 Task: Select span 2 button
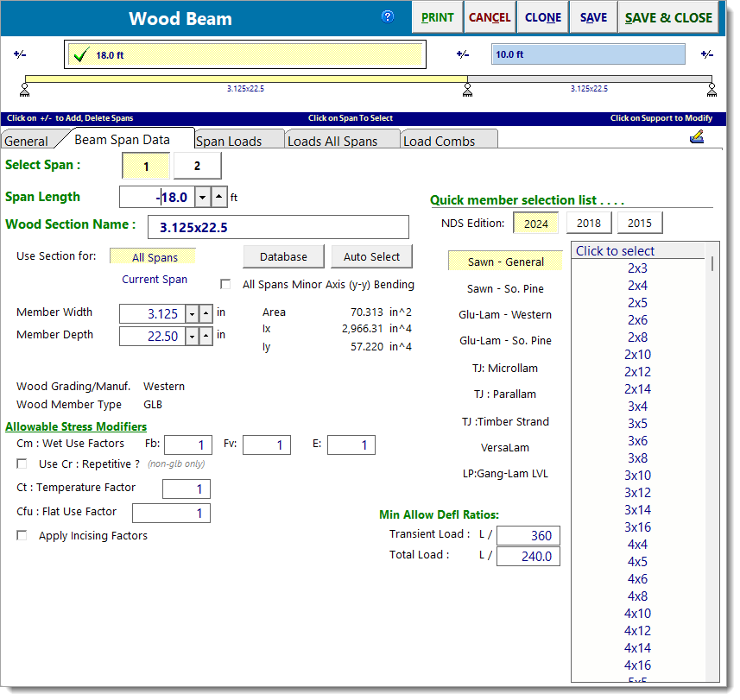(197, 166)
